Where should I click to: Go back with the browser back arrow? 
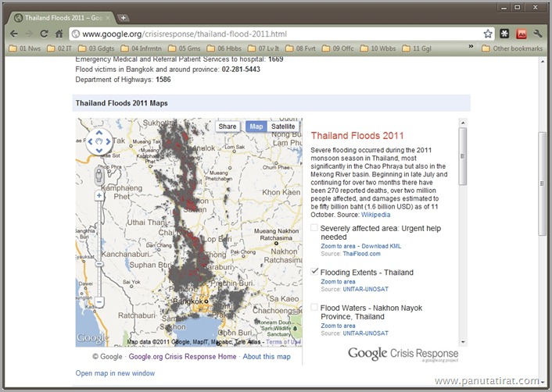click(x=14, y=34)
